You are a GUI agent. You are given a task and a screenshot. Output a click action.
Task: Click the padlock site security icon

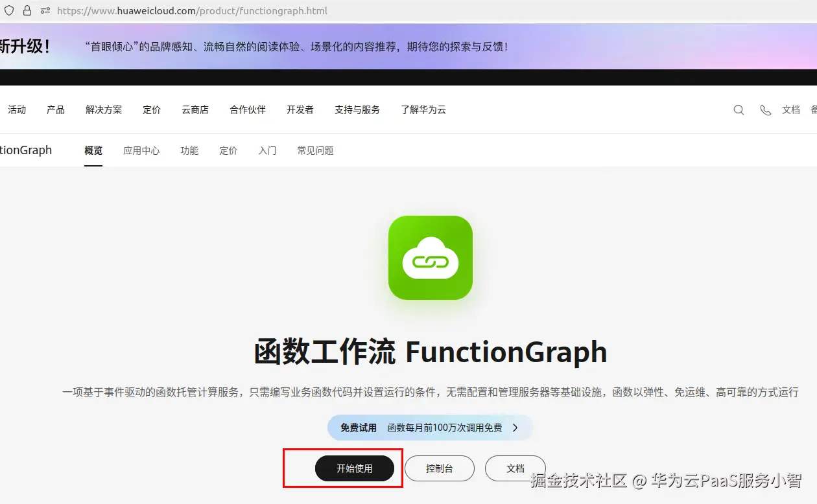coord(27,11)
